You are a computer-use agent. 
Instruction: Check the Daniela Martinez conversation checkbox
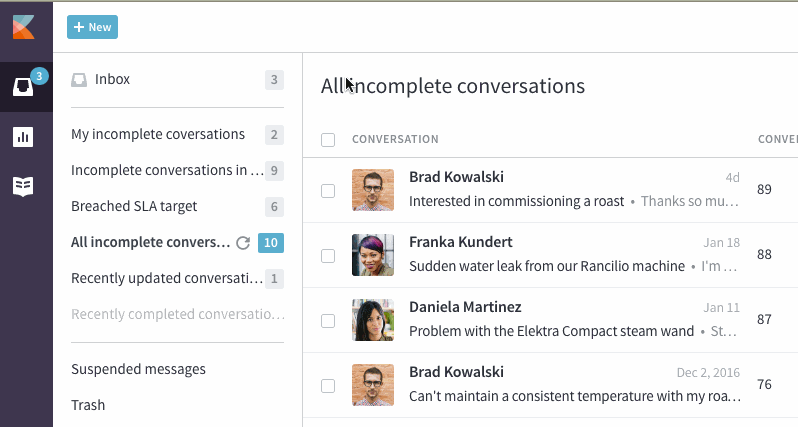pos(328,321)
